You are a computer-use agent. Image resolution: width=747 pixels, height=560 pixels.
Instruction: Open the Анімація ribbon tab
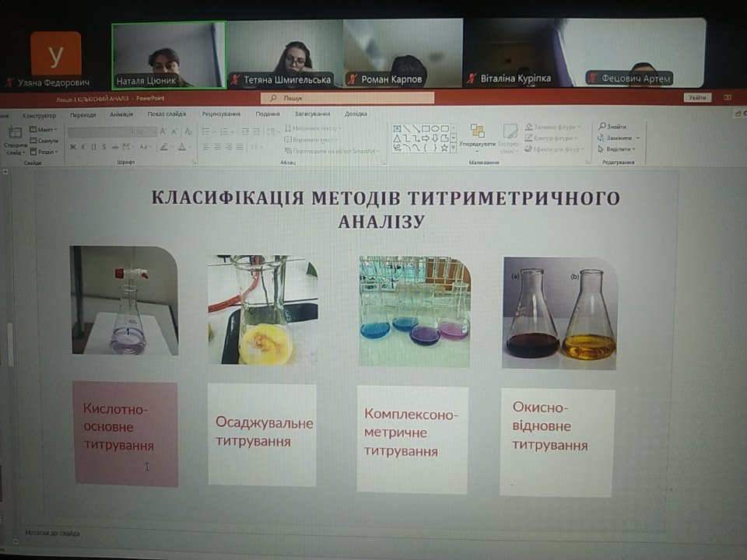[121, 114]
